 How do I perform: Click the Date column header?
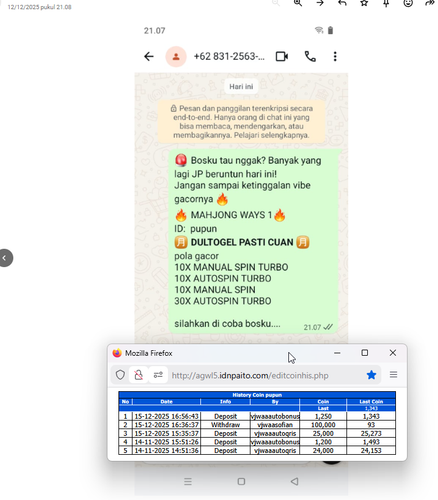point(167,402)
